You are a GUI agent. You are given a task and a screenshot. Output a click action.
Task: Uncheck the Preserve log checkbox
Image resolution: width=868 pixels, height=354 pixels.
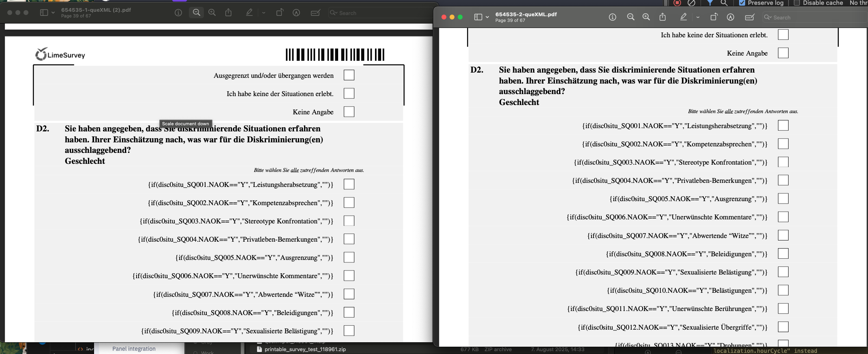point(742,3)
